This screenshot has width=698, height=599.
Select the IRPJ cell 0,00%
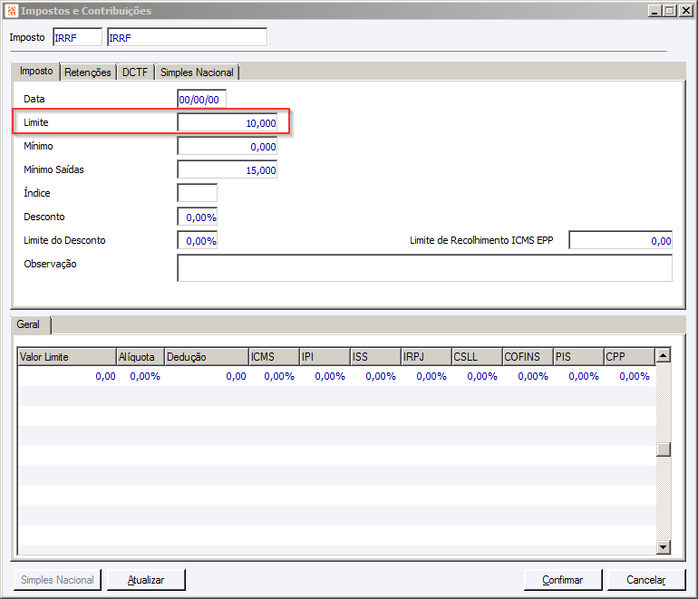(426, 376)
